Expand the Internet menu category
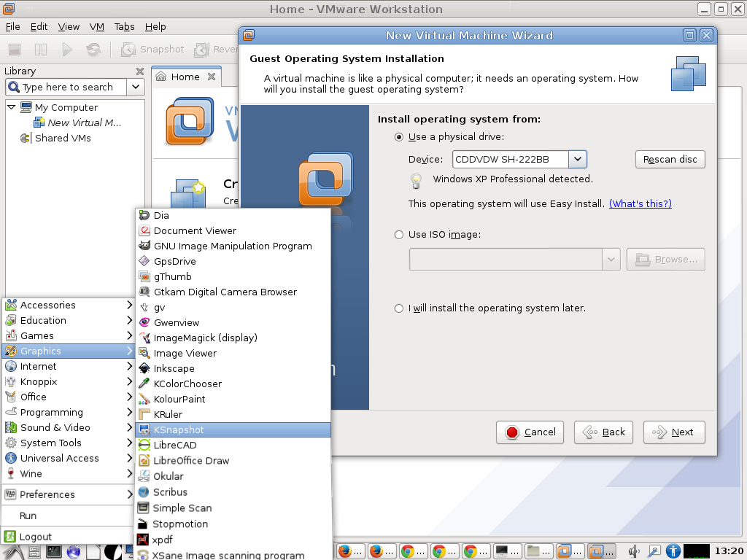This screenshot has height=560, width=747. pos(68,366)
